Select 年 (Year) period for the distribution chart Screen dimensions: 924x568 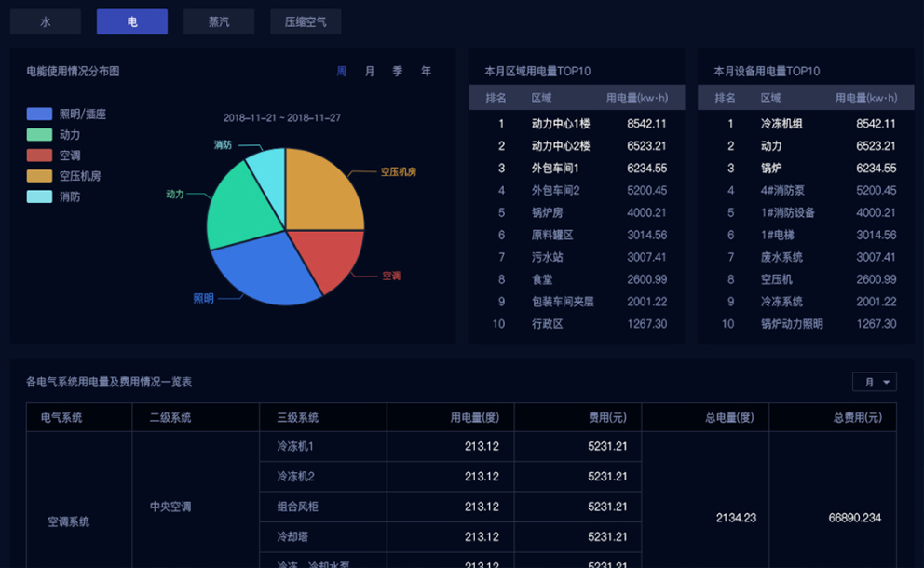click(425, 70)
